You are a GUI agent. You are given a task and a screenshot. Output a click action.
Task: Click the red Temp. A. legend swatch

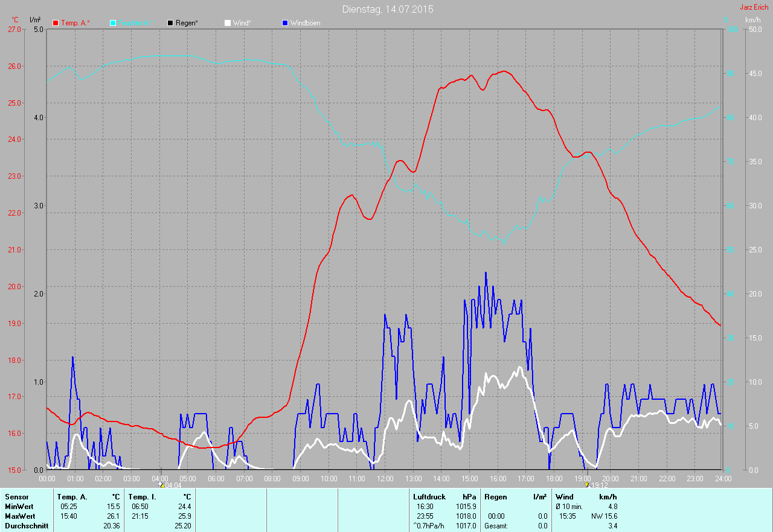pyautogui.click(x=56, y=23)
